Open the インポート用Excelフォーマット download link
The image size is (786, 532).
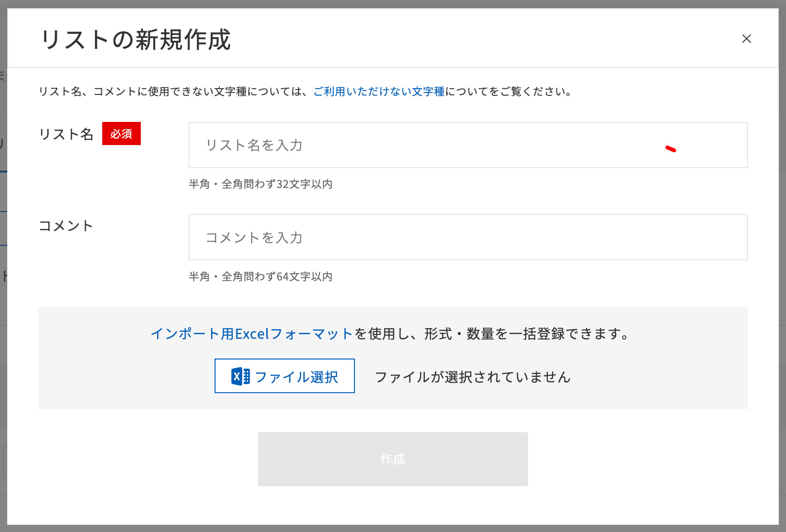251,333
